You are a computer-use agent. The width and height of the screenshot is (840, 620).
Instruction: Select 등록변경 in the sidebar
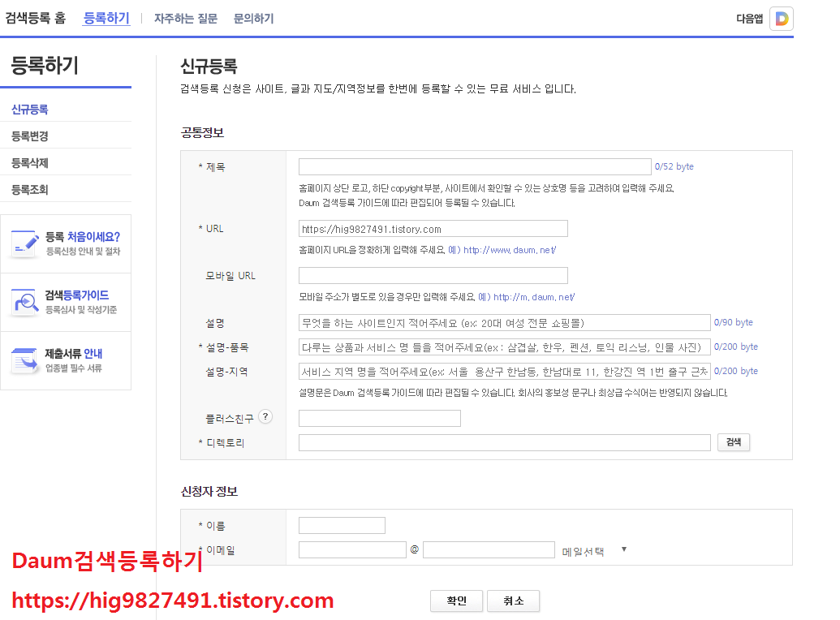30,136
